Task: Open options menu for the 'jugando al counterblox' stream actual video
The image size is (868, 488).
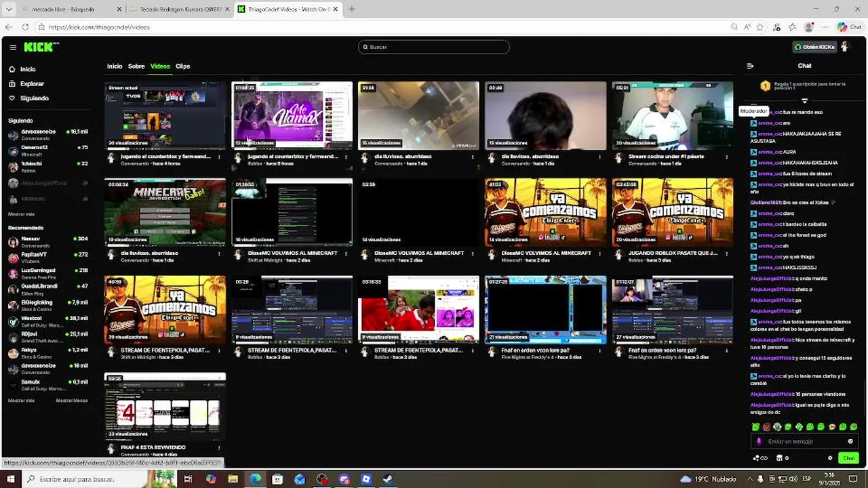Action: coord(218,157)
